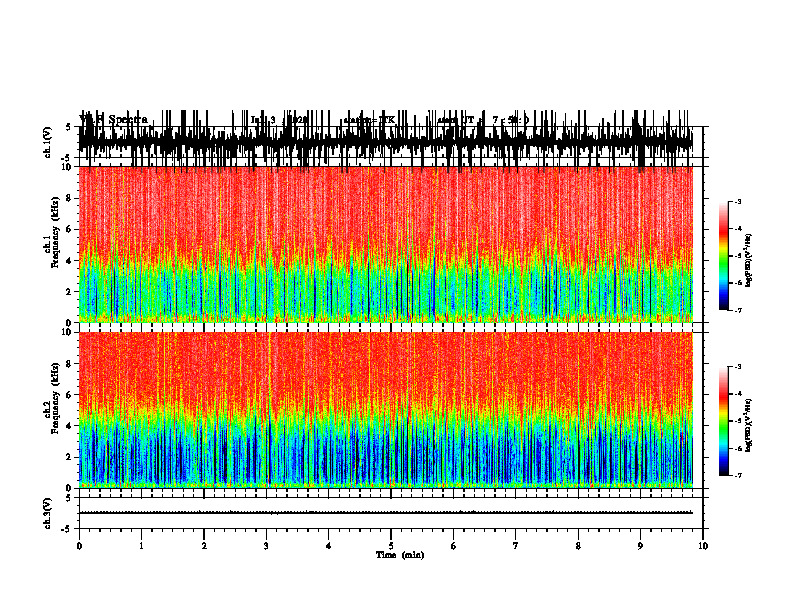Click the start UT time text in header
The height and width of the screenshot is (612, 792).
click(483, 120)
